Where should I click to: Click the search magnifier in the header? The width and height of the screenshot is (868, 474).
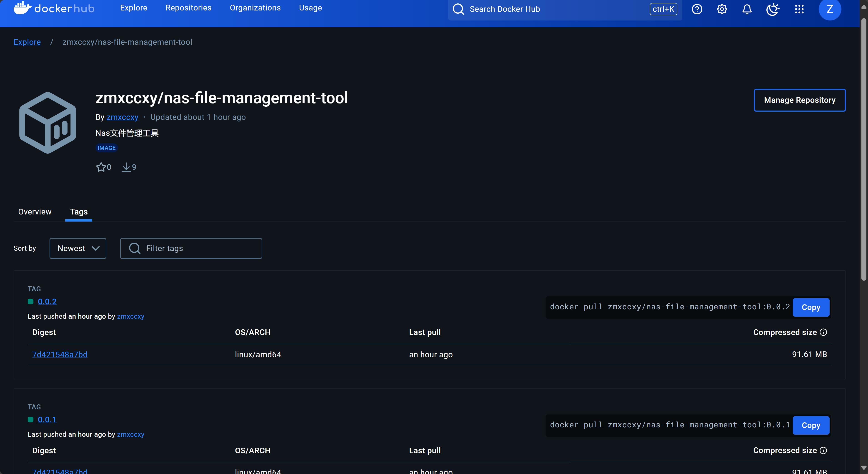pos(458,9)
